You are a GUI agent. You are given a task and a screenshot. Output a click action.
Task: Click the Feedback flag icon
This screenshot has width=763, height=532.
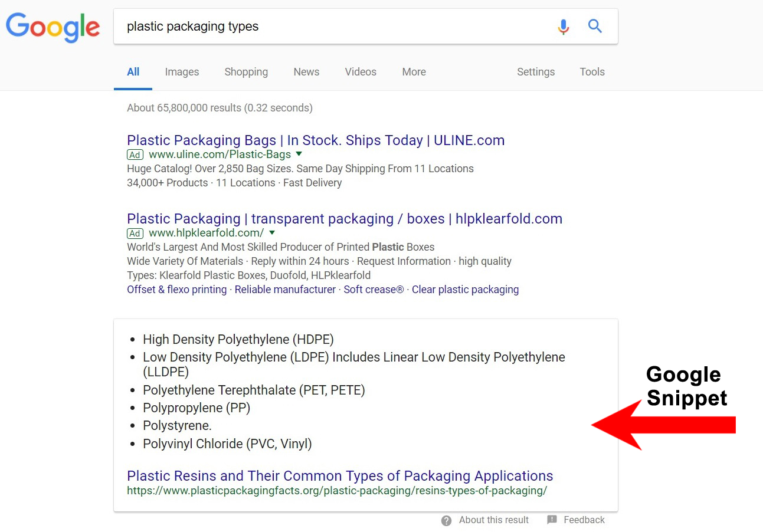552,520
